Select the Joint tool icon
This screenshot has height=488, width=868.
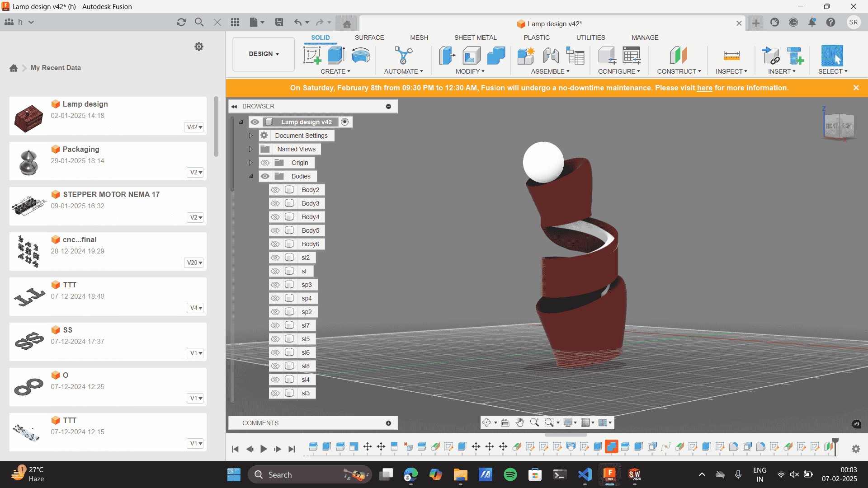pos(551,55)
